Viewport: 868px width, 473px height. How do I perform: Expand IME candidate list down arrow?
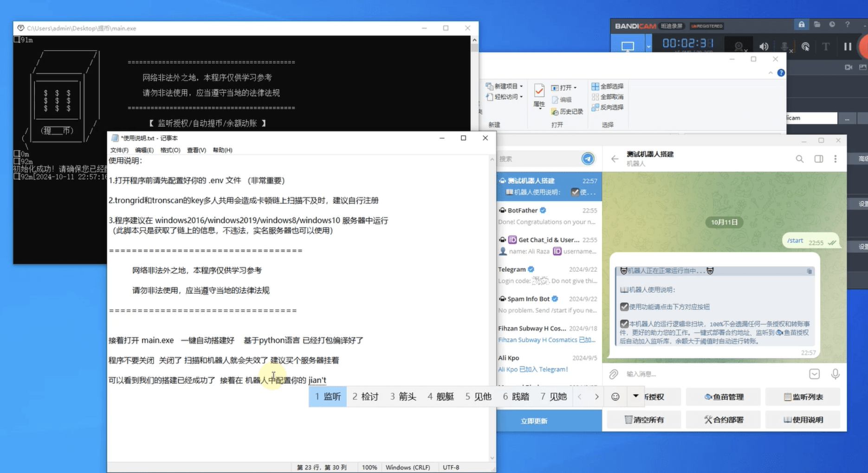(635, 396)
